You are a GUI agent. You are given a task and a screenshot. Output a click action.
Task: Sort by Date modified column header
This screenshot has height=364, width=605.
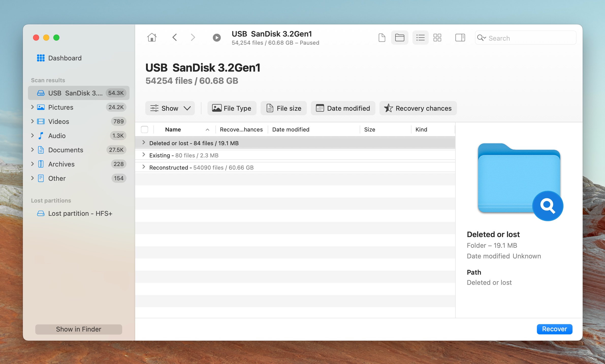[291, 129]
